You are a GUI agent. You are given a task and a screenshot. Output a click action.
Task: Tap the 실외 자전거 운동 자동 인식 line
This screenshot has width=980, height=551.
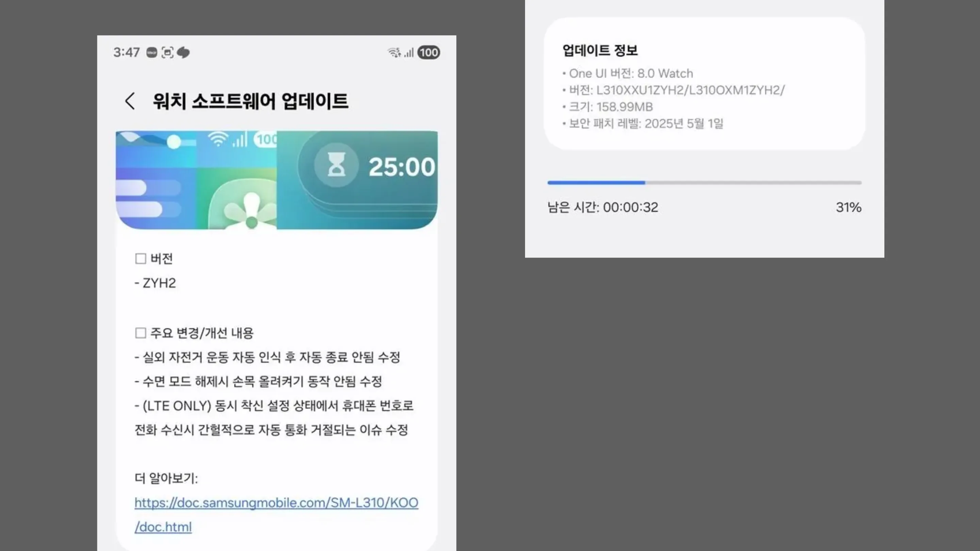(x=267, y=357)
